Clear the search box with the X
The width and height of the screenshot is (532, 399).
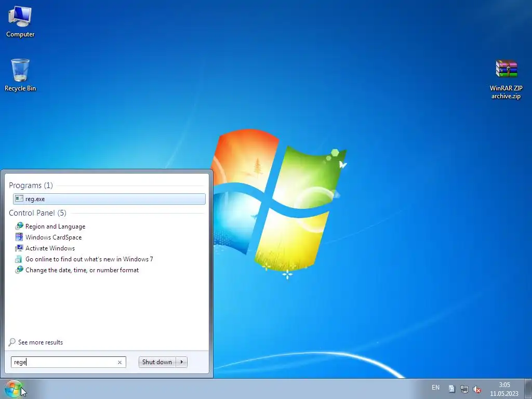click(120, 362)
